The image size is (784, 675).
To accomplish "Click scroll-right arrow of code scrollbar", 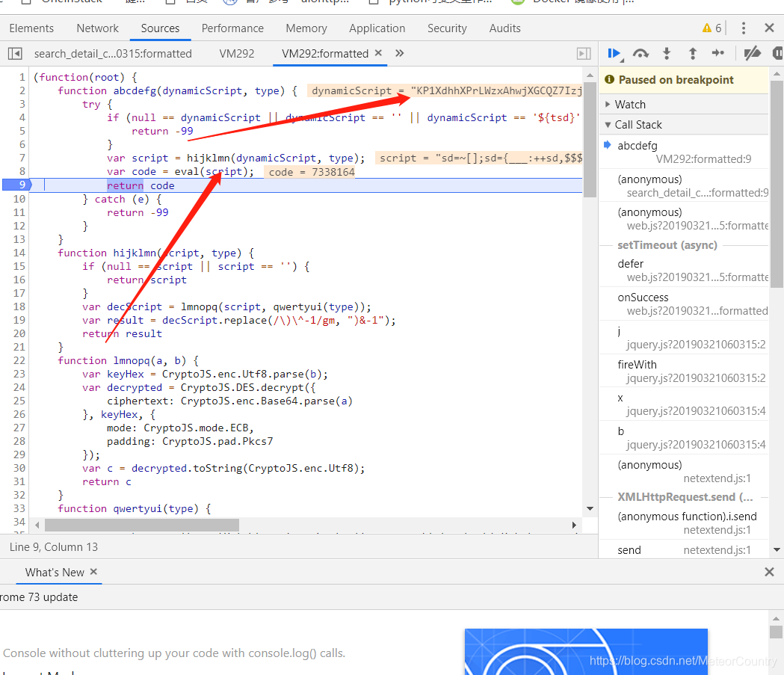I will 574,525.
